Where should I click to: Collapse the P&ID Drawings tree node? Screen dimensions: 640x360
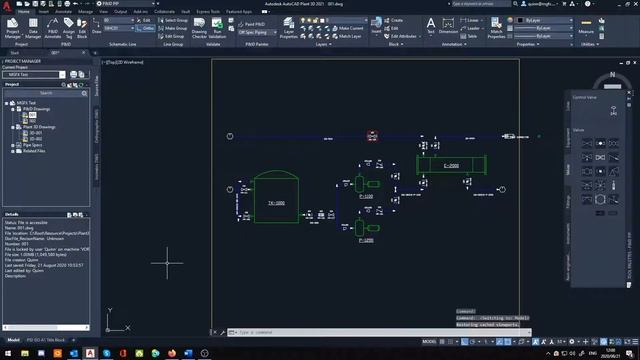point(13,109)
